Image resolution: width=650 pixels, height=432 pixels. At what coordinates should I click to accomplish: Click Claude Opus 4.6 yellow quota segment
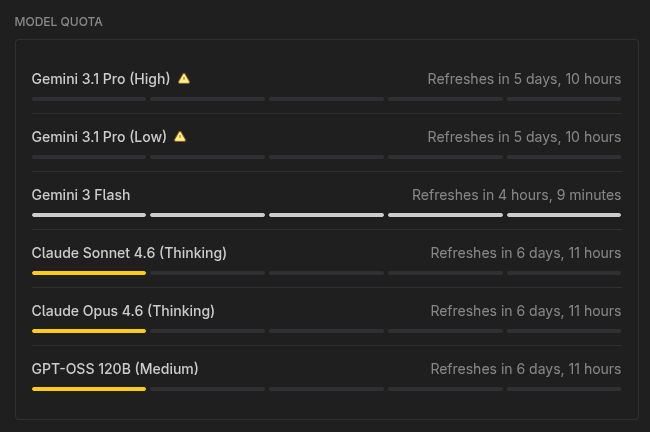tap(89, 330)
